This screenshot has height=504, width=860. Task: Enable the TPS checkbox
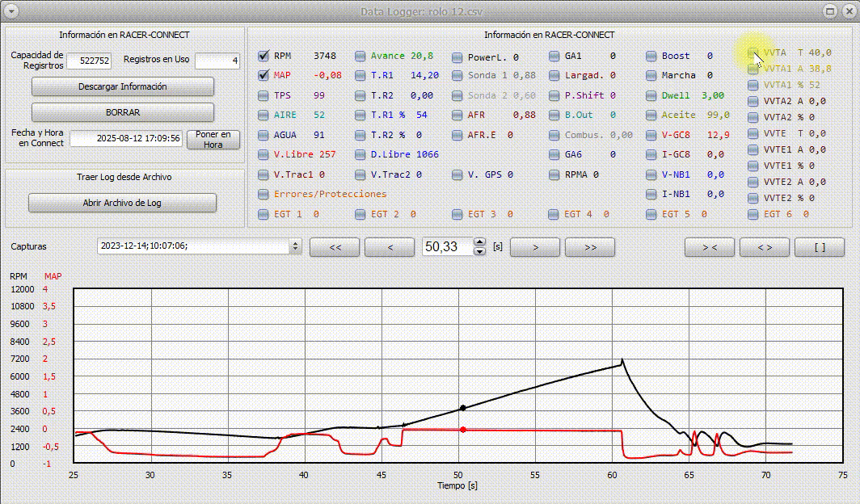click(x=263, y=95)
